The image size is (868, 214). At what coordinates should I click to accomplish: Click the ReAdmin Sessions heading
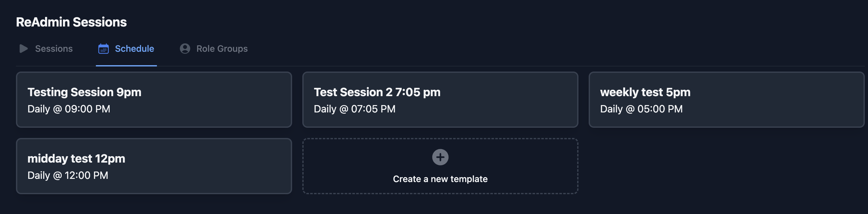coord(72,22)
